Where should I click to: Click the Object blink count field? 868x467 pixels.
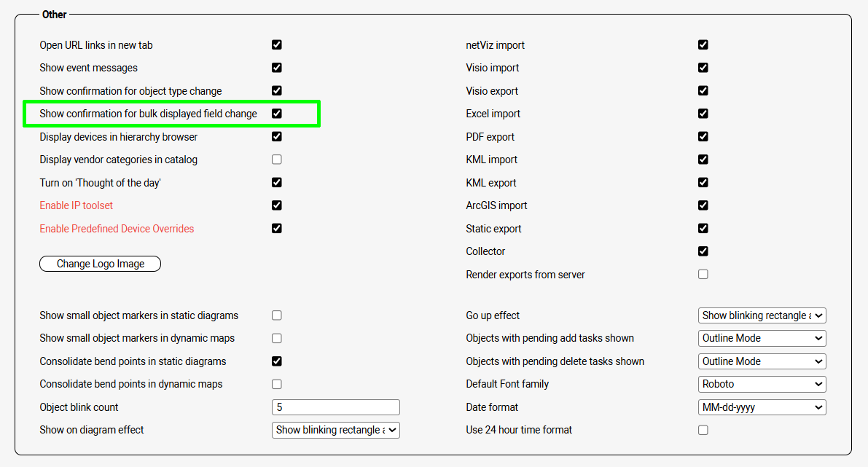(x=335, y=407)
